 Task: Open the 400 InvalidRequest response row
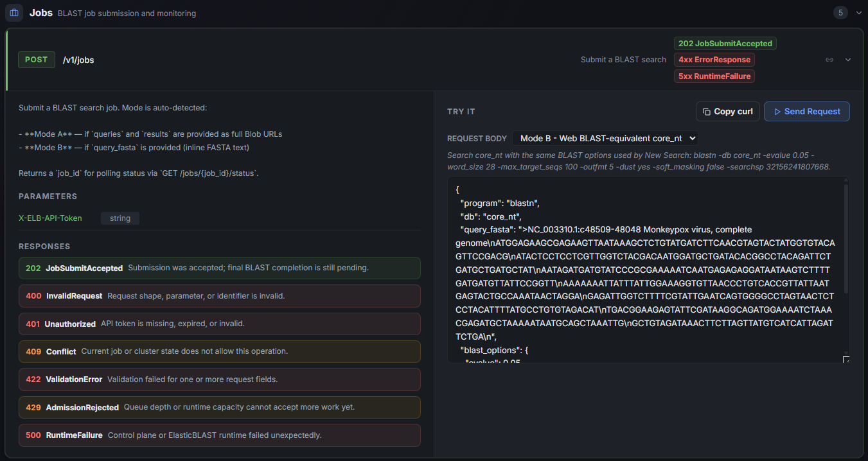pyautogui.click(x=220, y=296)
